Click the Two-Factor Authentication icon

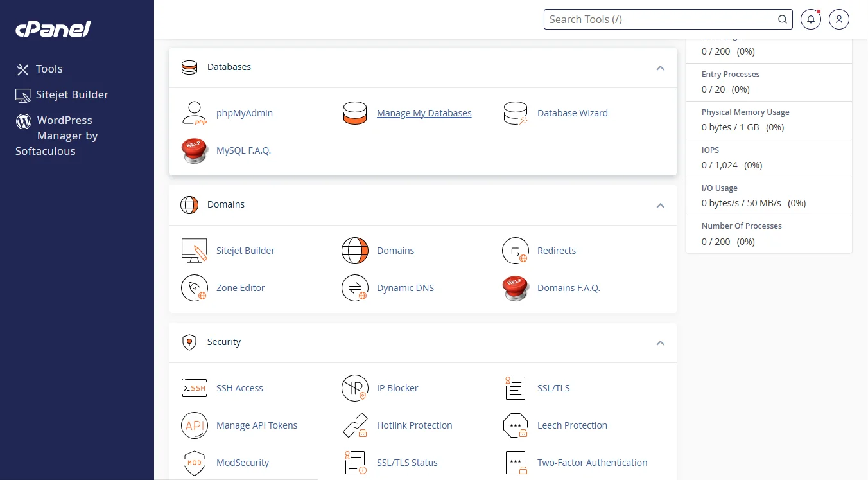click(x=515, y=463)
